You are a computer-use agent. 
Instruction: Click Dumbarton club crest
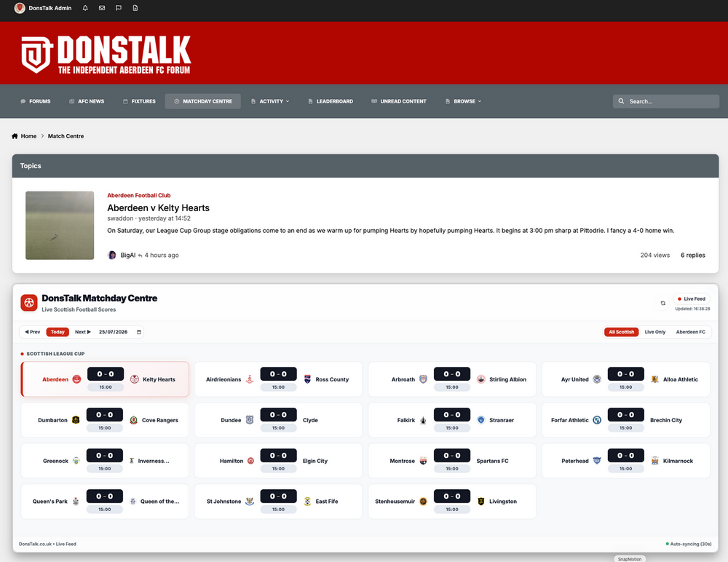pyautogui.click(x=76, y=420)
